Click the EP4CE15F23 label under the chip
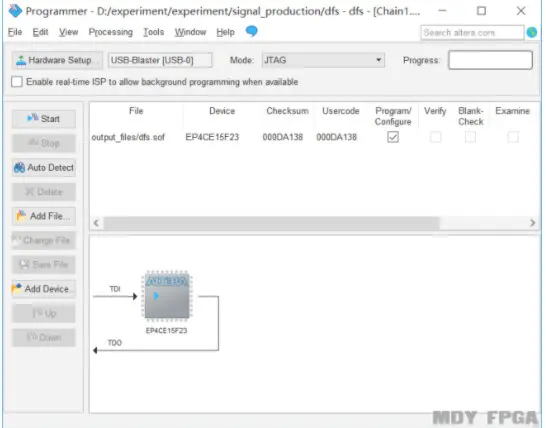The width and height of the screenshot is (546, 428). [x=166, y=330]
